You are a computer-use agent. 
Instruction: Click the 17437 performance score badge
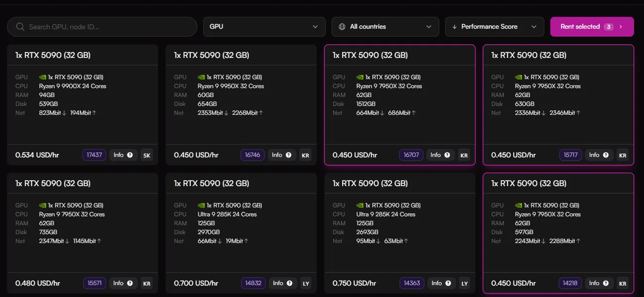94,155
